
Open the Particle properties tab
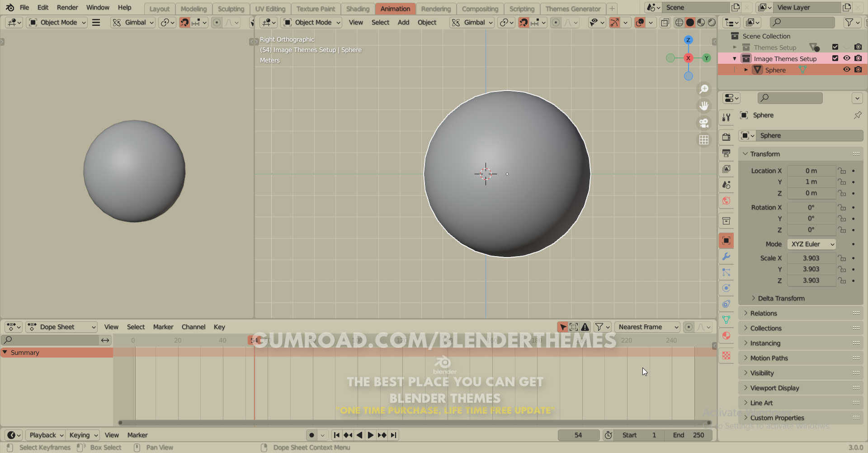(x=726, y=272)
